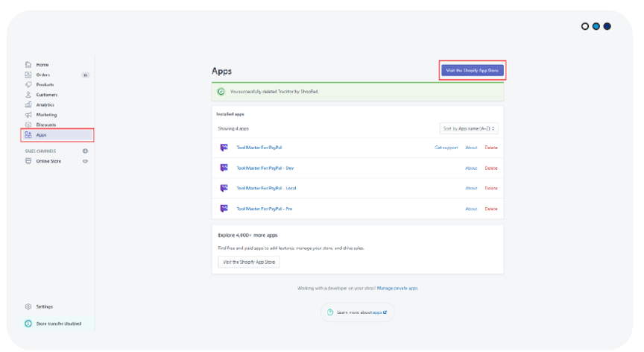Click the Discounts badge icon

click(28, 125)
